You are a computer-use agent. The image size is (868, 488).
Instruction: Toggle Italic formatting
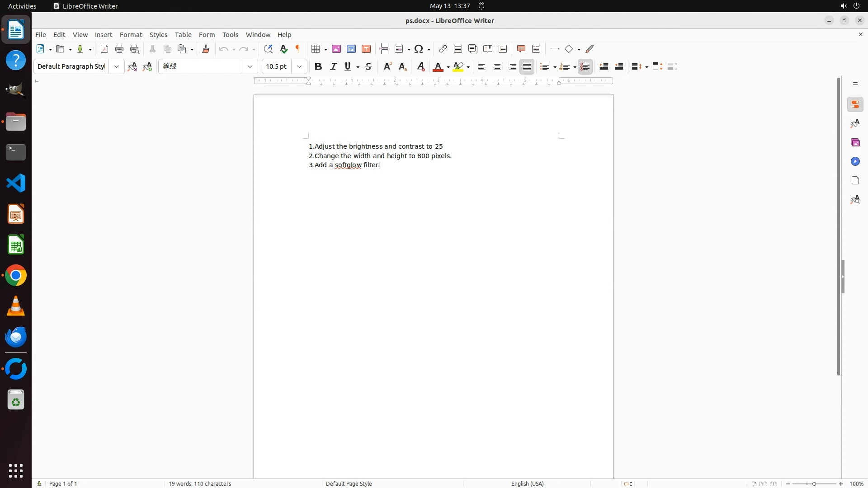(333, 66)
